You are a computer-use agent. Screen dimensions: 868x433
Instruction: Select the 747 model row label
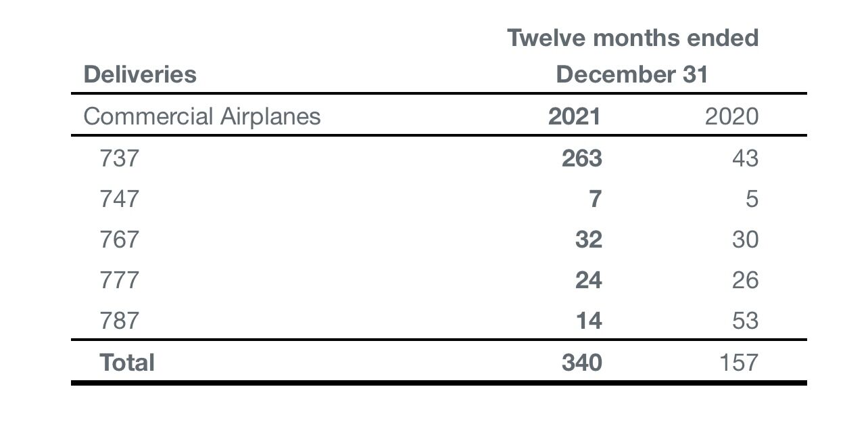point(119,199)
